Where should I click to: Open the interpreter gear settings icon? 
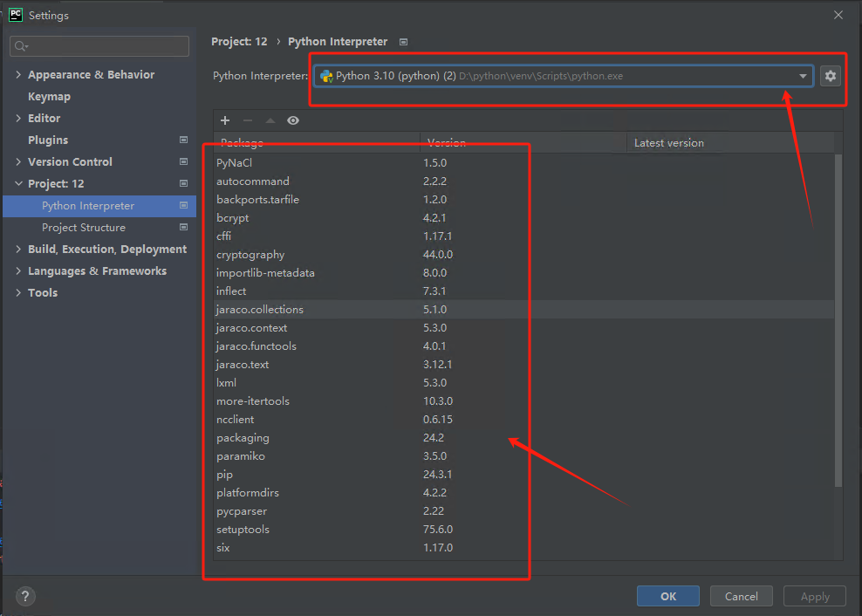[x=830, y=76]
